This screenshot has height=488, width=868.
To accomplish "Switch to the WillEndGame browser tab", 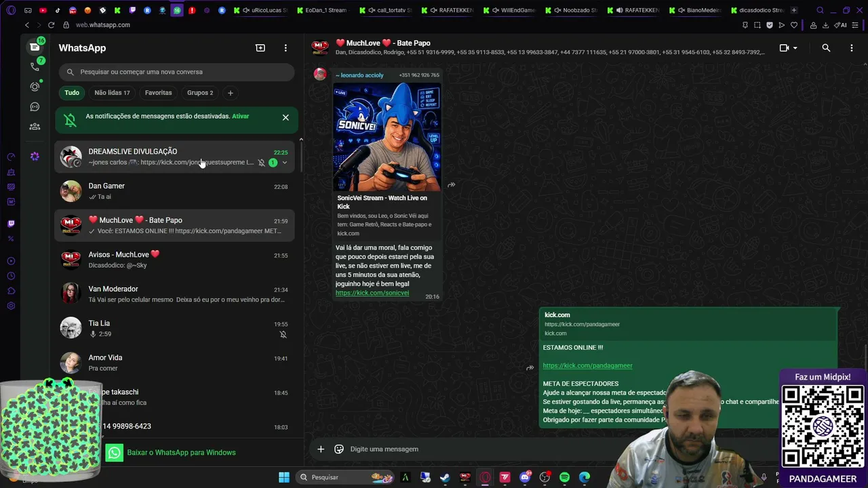I will [510, 10].
